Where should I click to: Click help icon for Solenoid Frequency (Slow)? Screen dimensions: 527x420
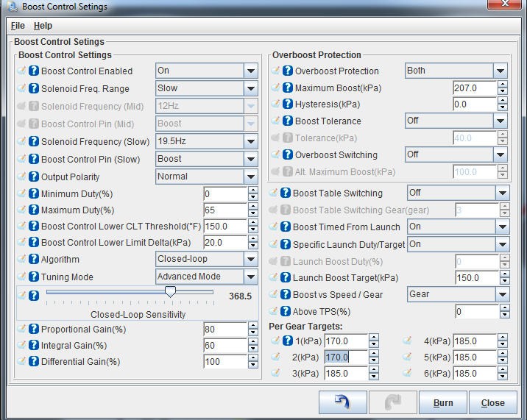(x=34, y=141)
